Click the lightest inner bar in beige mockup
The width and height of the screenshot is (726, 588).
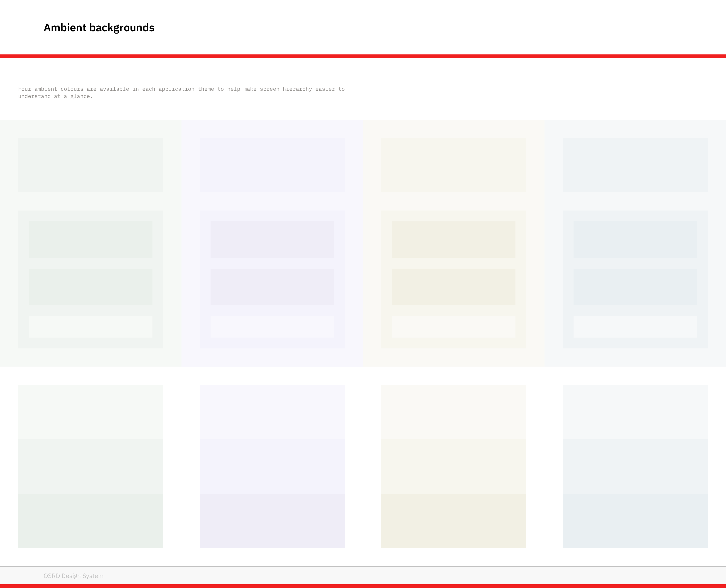454,326
